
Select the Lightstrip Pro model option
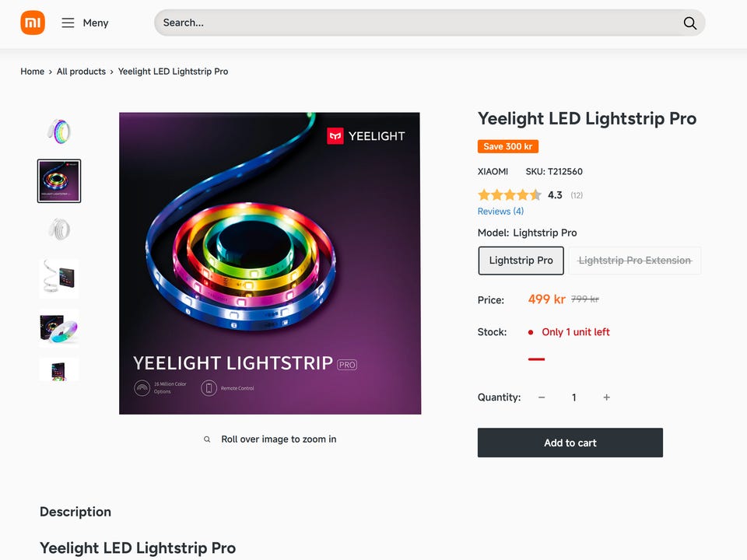(521, 261)
